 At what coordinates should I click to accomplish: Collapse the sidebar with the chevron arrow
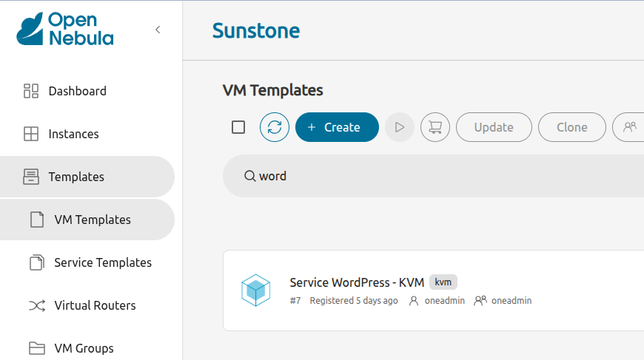coord(158,30)
